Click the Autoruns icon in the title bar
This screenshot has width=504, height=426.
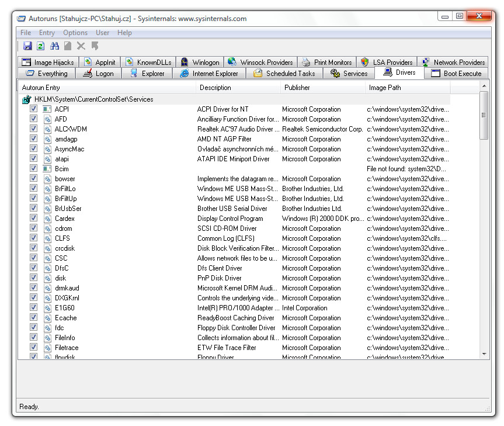pyautogui.click(x=21, y=19)
